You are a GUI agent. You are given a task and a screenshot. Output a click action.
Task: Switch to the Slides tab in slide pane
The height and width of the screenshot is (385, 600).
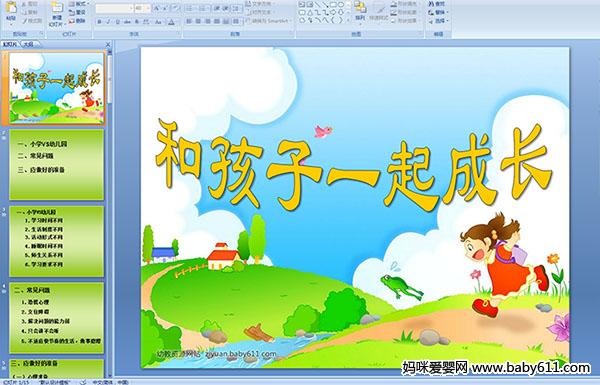point(10,44)
